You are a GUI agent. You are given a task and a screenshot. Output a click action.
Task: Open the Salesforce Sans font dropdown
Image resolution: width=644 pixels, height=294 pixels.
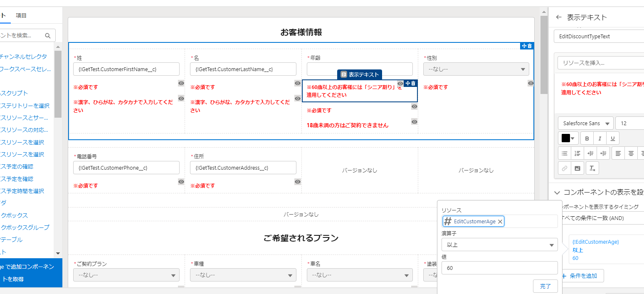(x=585, y=123)
